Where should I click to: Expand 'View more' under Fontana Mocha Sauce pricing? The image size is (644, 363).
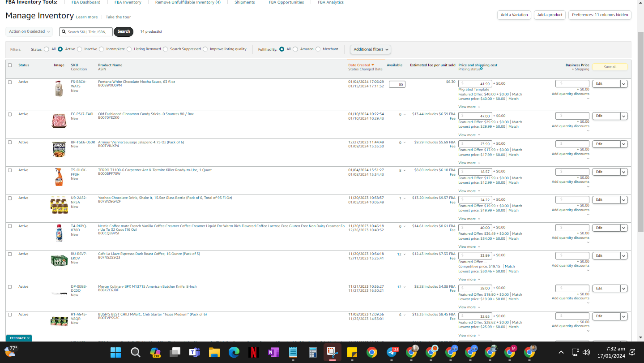(x=469, y=107)
